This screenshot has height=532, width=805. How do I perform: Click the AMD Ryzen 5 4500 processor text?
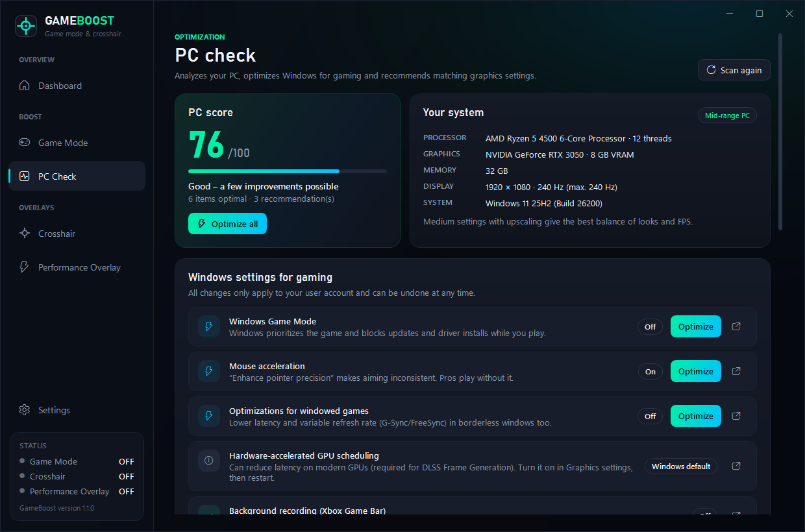point(578,138)
